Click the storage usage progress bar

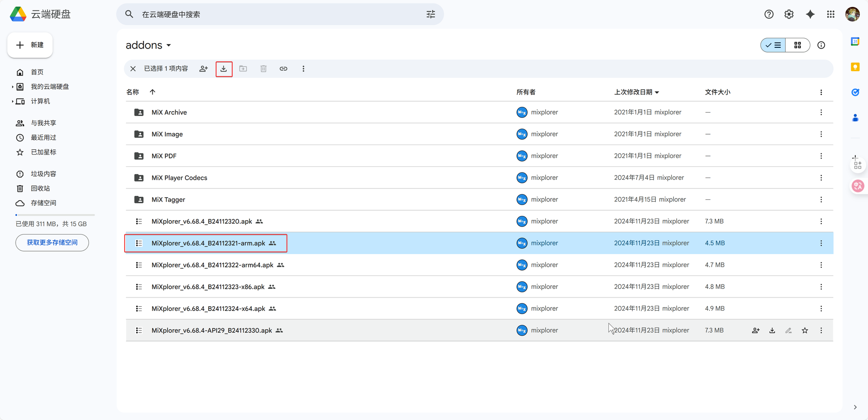[x=55, y=215]
